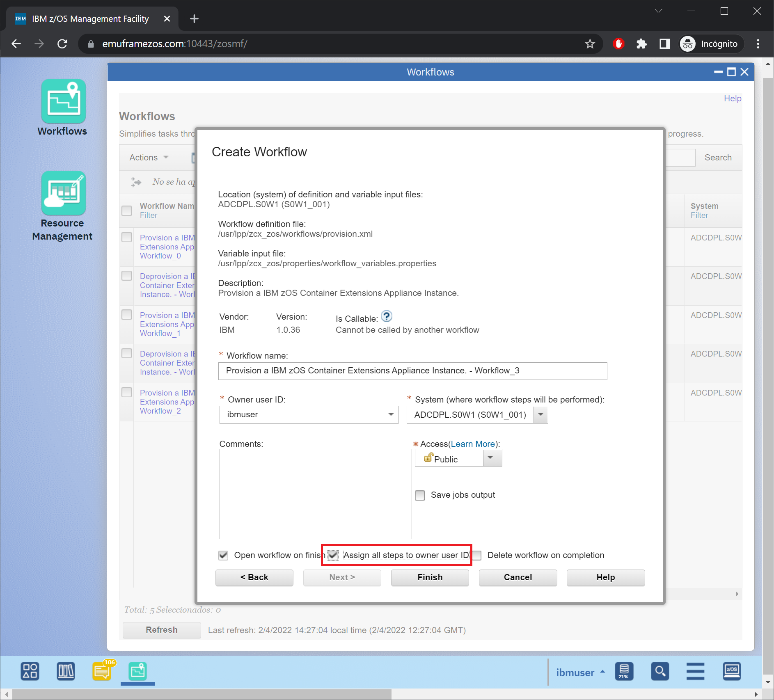Open the app center grid icon in taskbar
774x700 pixels.
click(30, 671)
